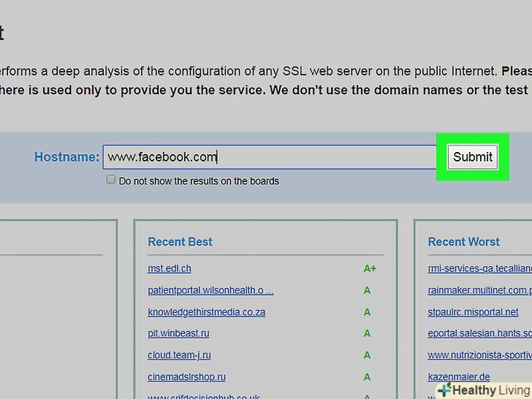Viewport: 532px width, 399px height.
Task: Open patientportal.wilsonhealth.o... link
Action: pyautogui.click(x=210, y=290)
